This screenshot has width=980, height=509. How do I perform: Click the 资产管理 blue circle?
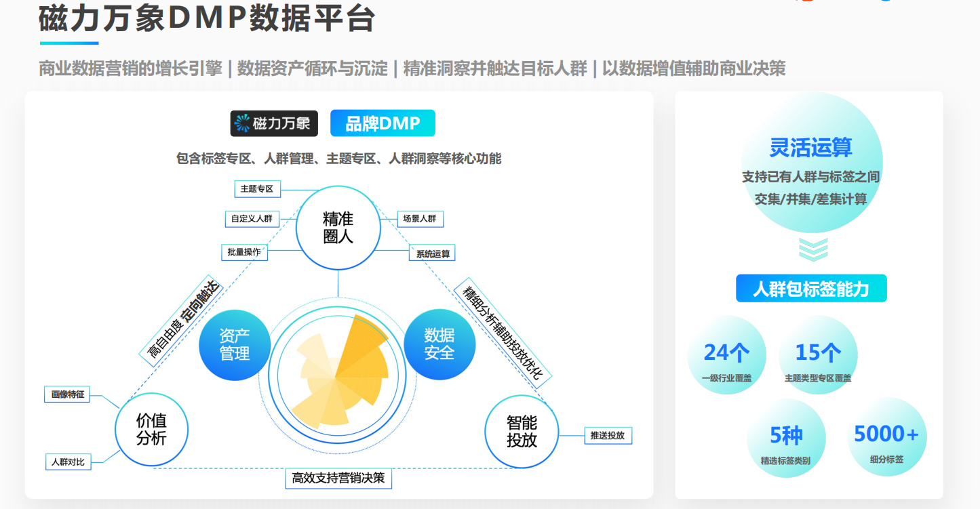tap(235, 344)
